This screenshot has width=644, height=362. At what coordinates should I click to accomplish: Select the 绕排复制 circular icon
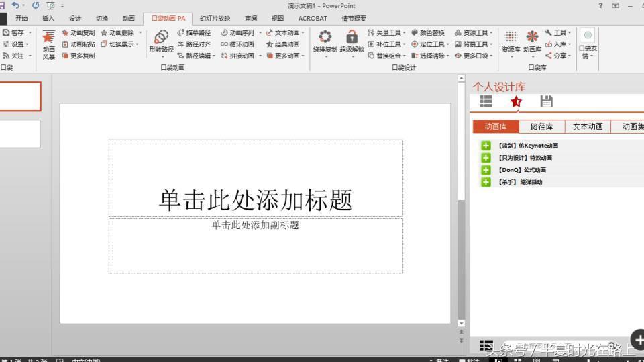click(x=325, y=37)
